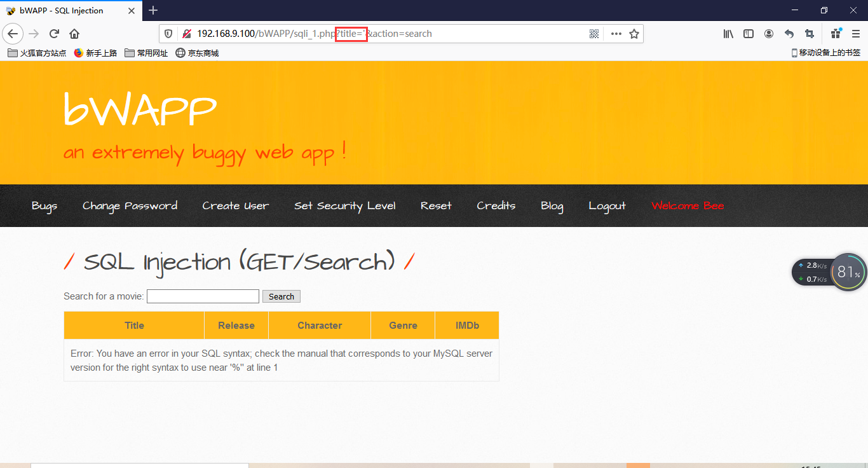Open the Change Password menu item

tap(130, 205)
